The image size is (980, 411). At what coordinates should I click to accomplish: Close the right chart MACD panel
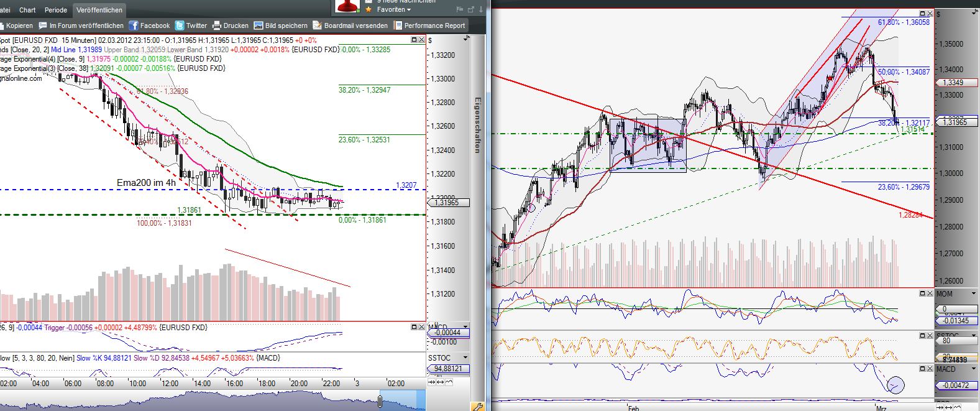930,368
